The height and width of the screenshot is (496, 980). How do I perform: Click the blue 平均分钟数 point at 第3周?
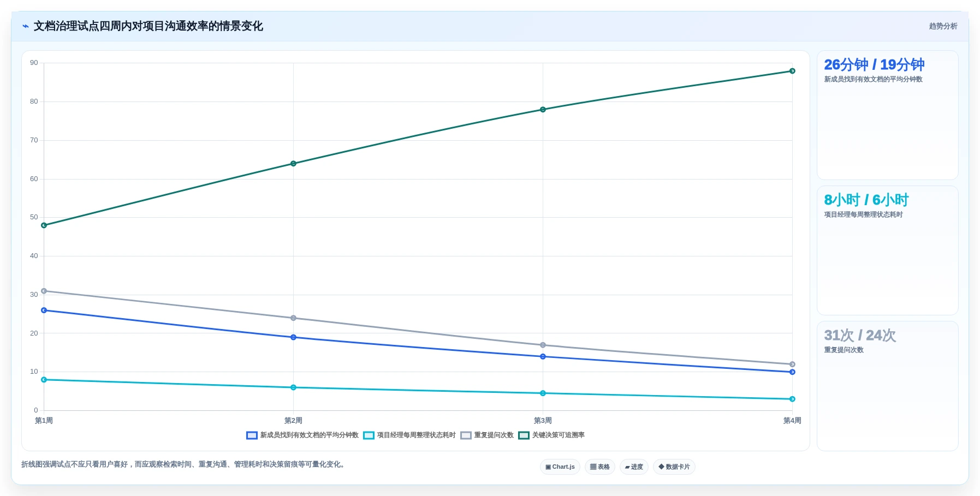(x=543, y=356)
